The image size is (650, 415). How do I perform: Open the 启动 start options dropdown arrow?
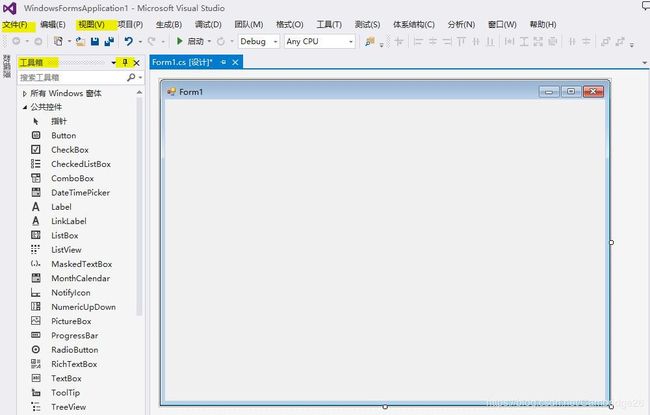[x=209, y=41]
